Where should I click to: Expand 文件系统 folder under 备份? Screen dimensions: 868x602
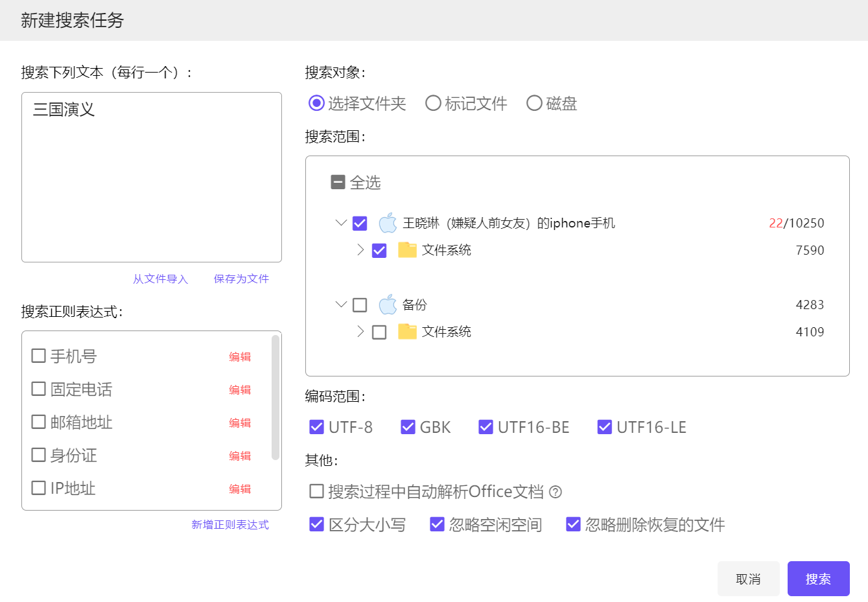tap(360, 332)
